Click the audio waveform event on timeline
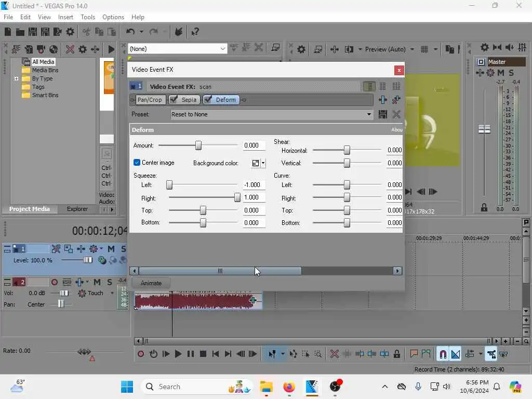 coord(198,301)
